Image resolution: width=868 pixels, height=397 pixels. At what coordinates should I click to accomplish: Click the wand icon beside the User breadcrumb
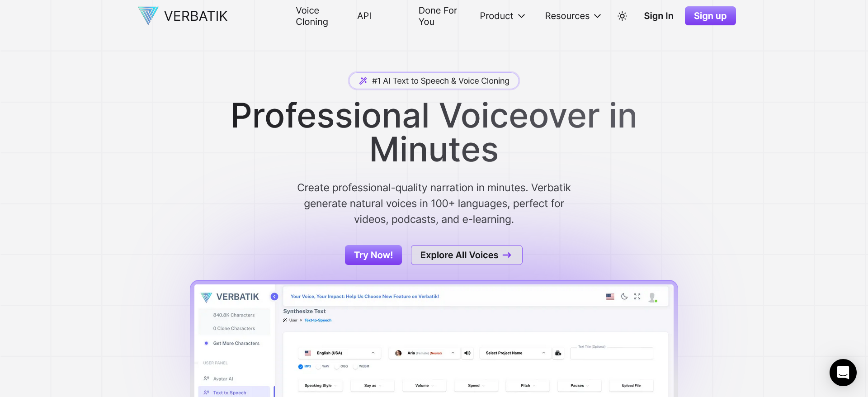pyautogui.click(x=285, y=320)
